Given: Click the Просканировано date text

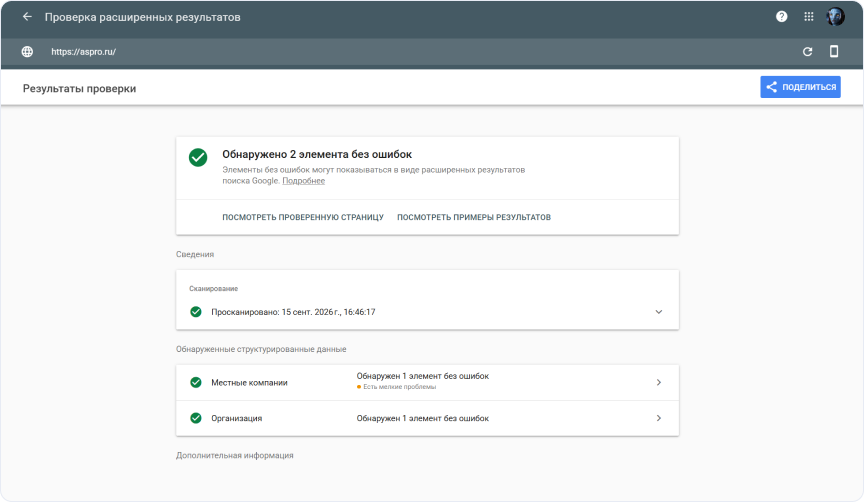Looking at the screenshot, I should coord(293,312).
